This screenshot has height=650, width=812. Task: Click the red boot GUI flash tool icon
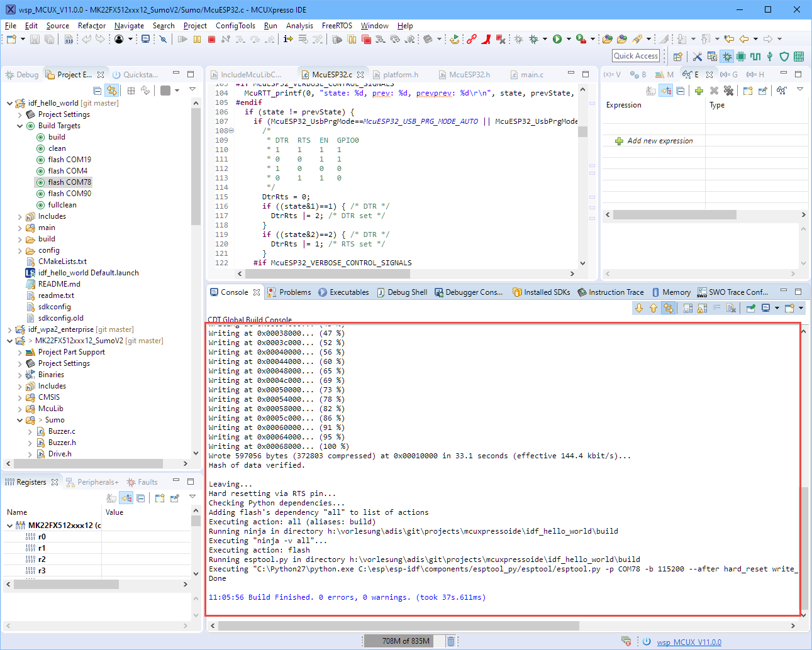click(486, 39)
